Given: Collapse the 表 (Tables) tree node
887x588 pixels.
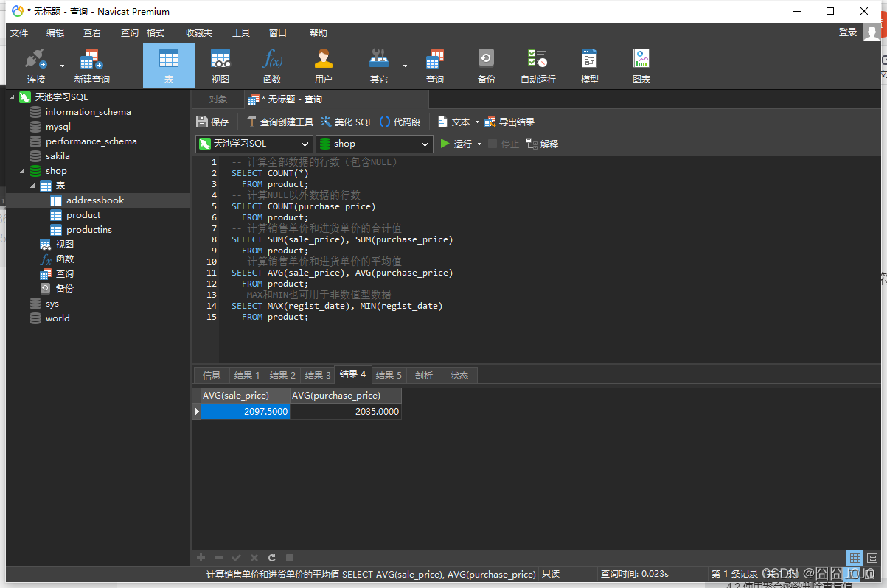Looking at the screenshot, I should pyautogui.click(x=32, y=186).
